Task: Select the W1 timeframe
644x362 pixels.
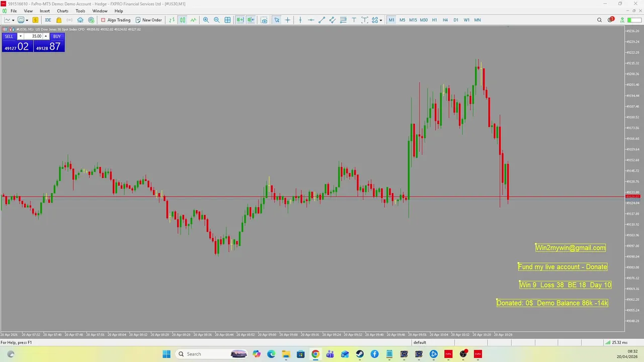Action: [466, 20]
